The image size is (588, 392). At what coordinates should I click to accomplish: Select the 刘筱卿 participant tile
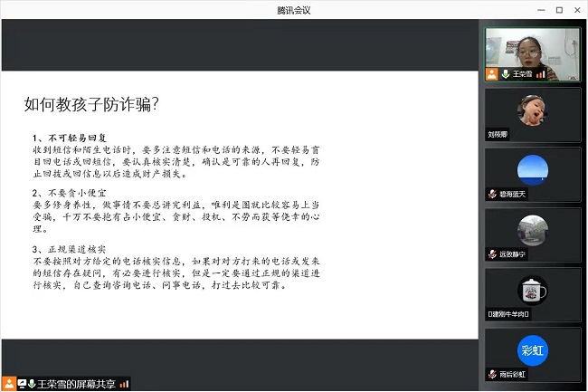tap(533, 115)
